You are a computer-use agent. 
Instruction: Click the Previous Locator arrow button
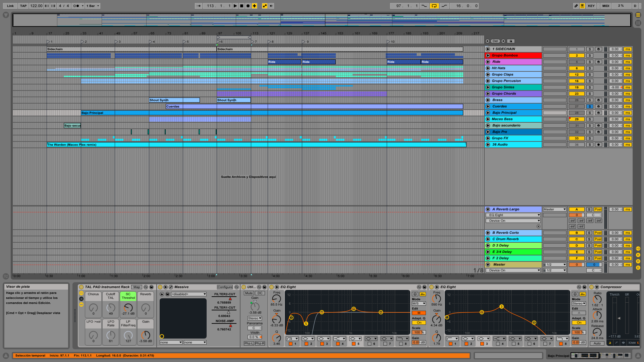[487, 41]
